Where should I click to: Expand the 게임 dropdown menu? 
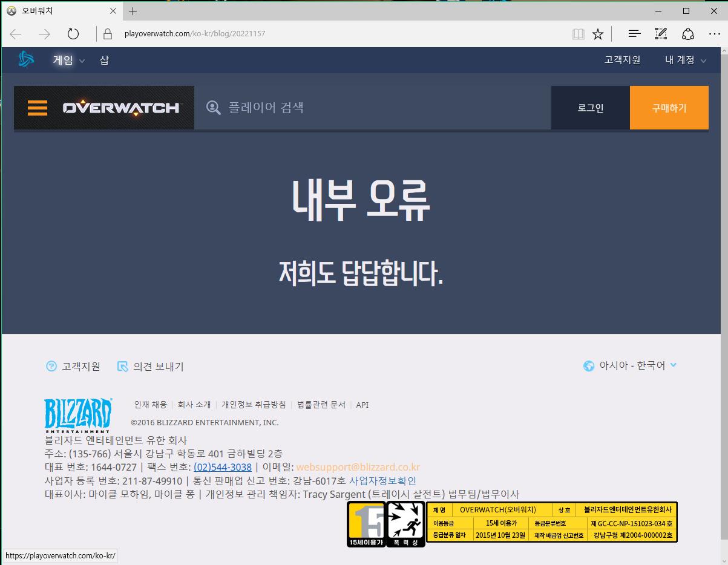69,60
